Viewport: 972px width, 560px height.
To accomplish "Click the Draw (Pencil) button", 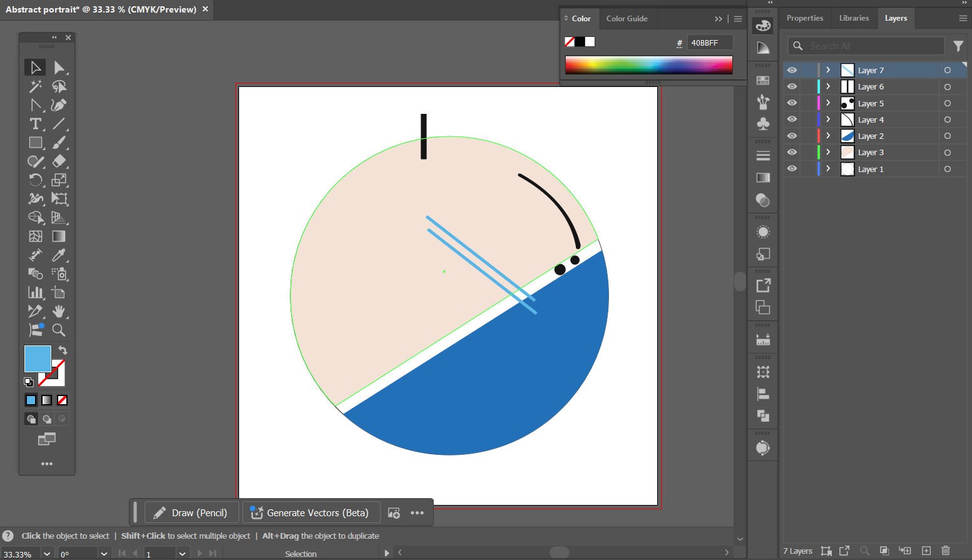I will pyautogui.click(x=192, y=512).
